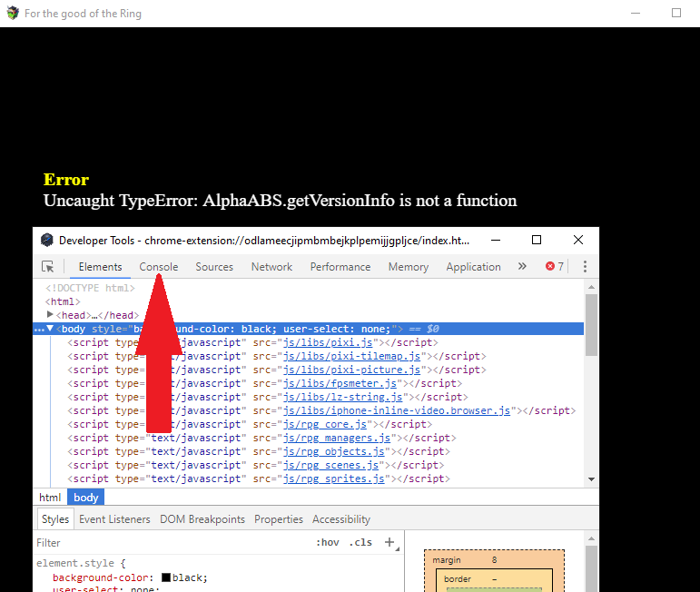Select the DOCTYPE html line

[90, 288]
